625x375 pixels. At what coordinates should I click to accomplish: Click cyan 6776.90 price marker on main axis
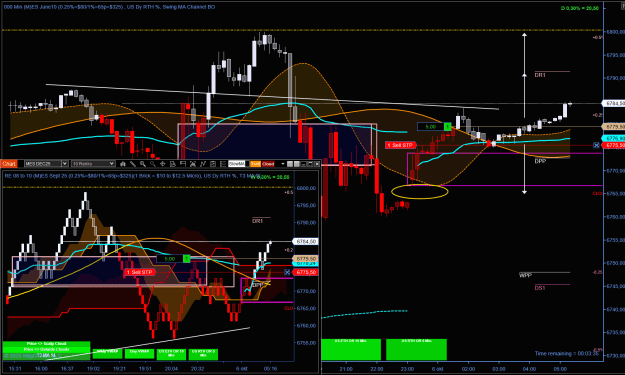[613, 138]
